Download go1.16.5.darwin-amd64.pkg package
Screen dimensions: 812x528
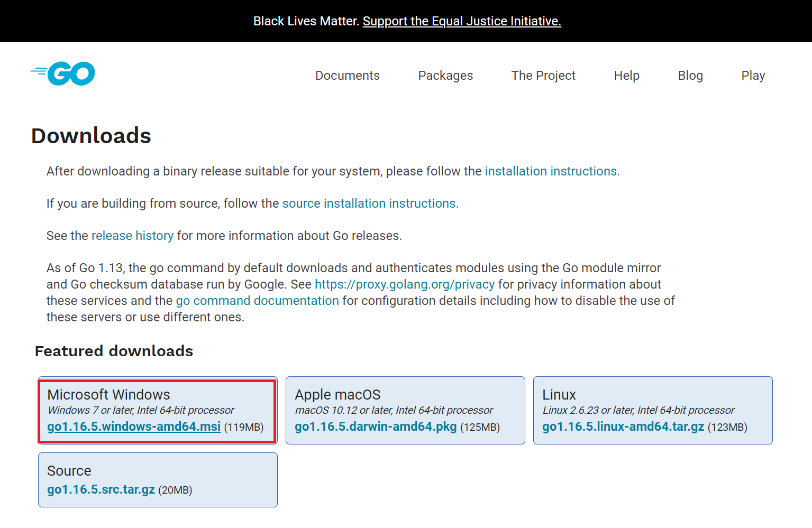point(376,427)
